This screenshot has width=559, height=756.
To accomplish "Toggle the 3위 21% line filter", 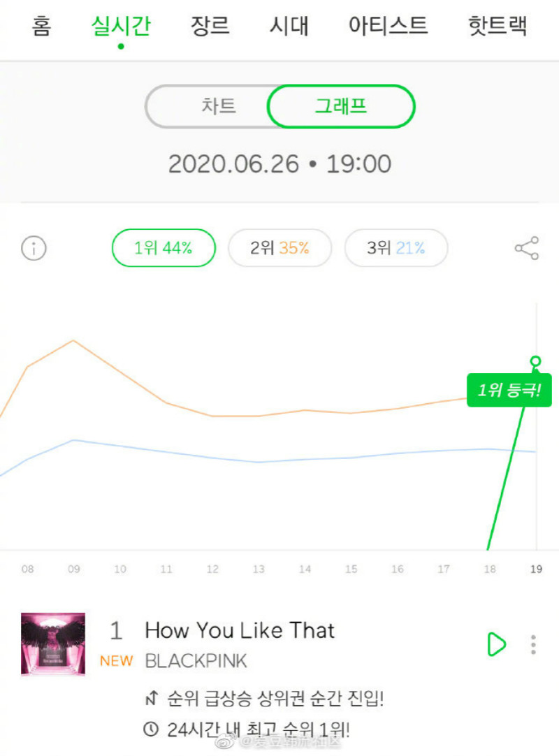I will click(x=396, y=248).
